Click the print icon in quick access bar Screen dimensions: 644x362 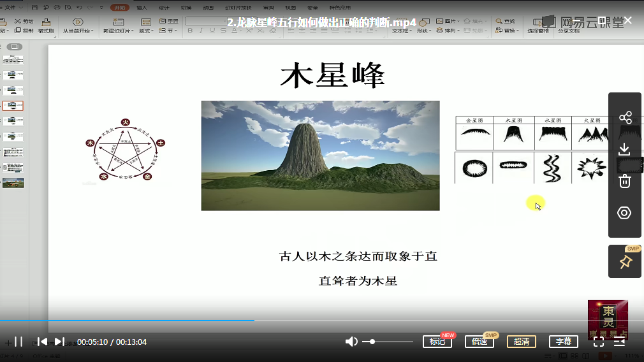57,8
